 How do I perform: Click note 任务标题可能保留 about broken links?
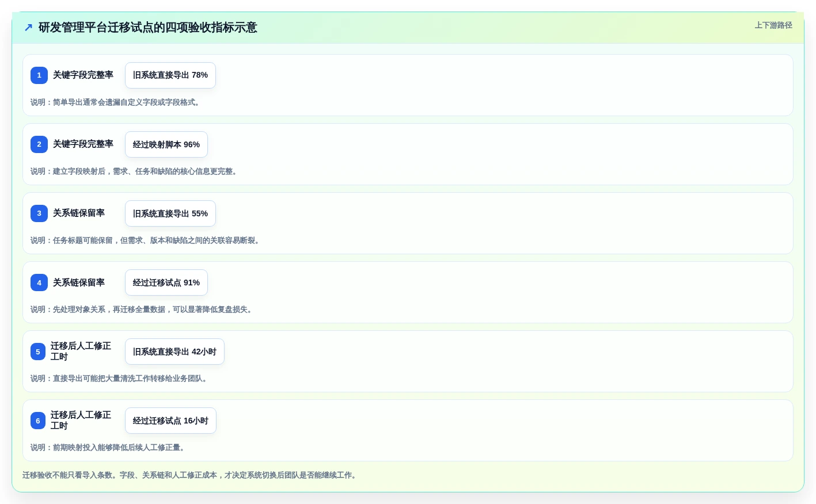point(146,240)
